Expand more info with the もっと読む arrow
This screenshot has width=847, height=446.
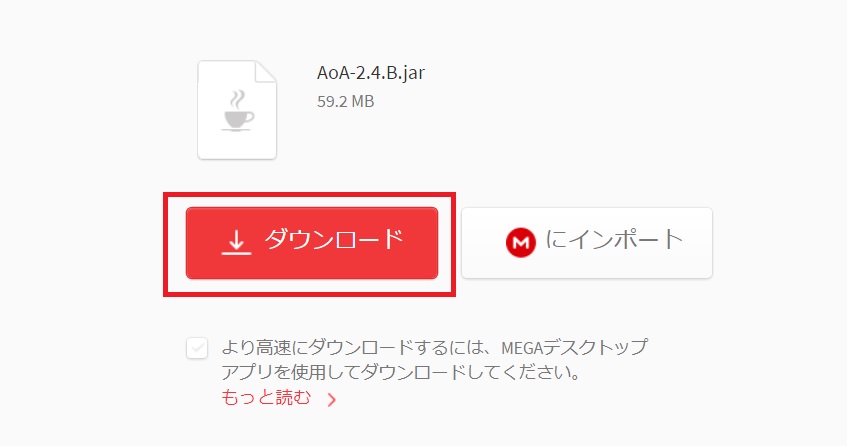pos(332,400)
